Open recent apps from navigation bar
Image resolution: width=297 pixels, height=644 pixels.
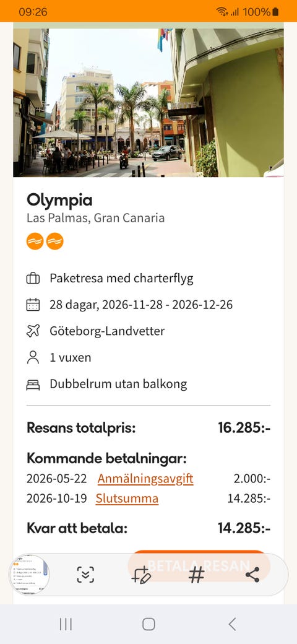66,624
